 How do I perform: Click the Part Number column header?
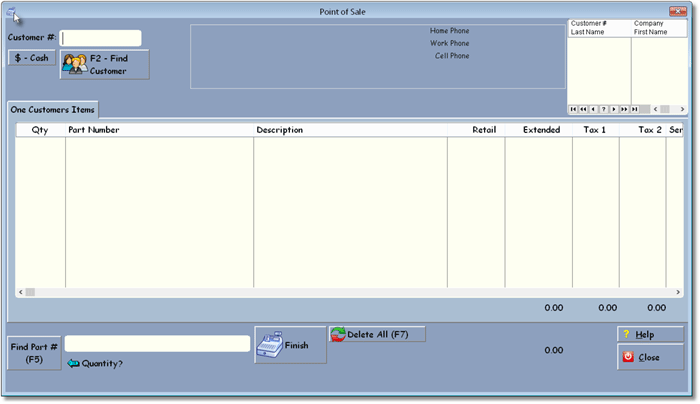click(94, 130)
